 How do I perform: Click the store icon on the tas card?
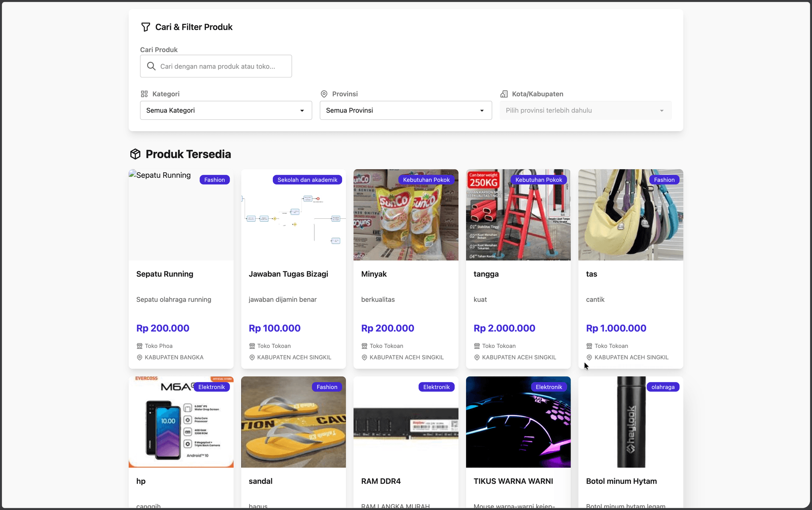pyautogui.click(x=590, y=346)
